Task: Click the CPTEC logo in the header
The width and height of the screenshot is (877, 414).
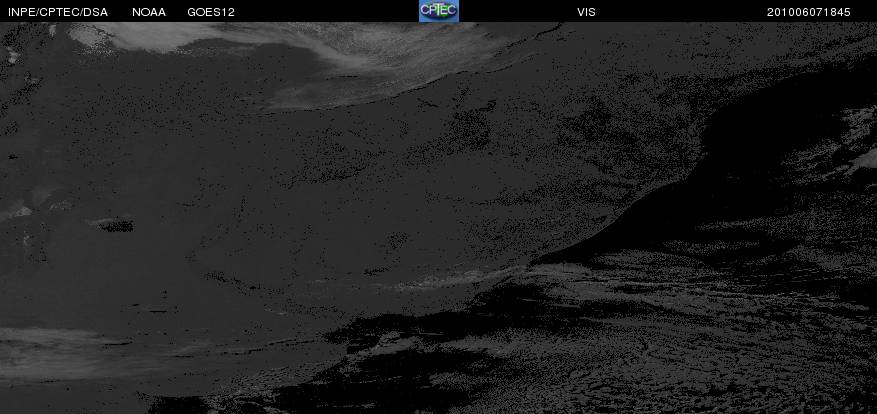Action: [x=438, y=11]
